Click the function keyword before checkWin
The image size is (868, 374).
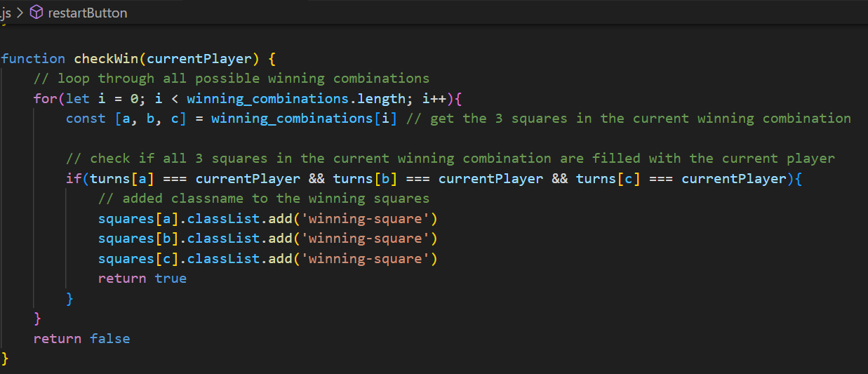[x=33, y=58]
